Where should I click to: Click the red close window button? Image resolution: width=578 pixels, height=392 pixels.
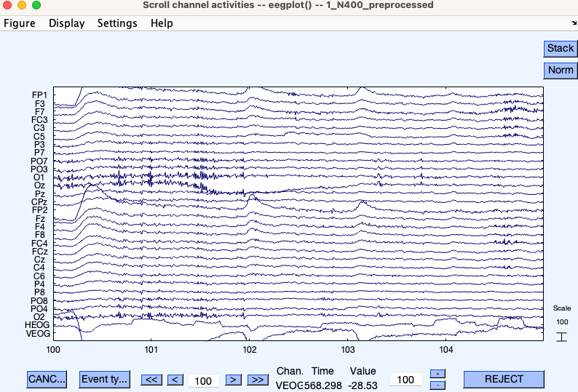tap(8, 5)
